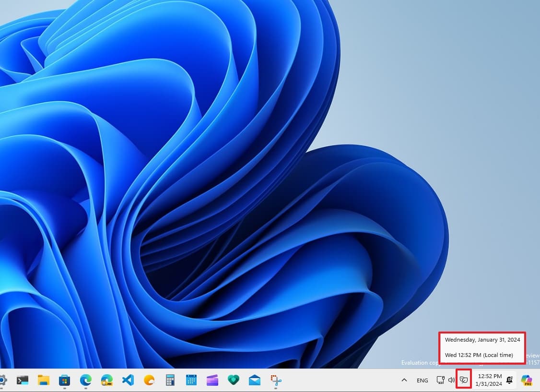
Task: Open the ENG language switcher
Action: [x=422, y=380]
